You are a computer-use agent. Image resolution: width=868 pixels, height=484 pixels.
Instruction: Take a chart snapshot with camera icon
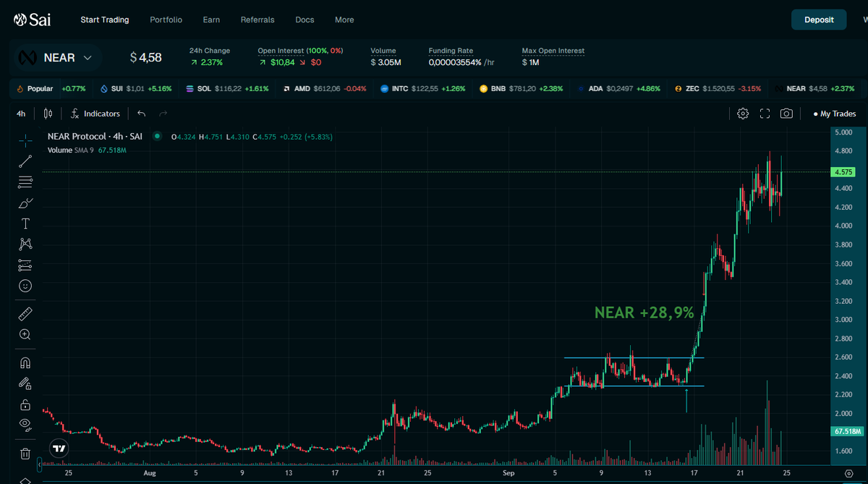[786, 114]
